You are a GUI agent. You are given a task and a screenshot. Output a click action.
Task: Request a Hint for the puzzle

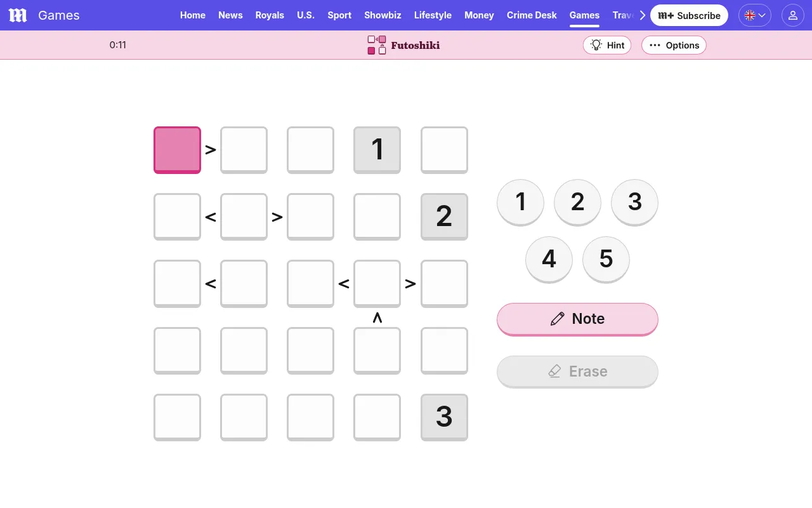(x=607, y=45)
